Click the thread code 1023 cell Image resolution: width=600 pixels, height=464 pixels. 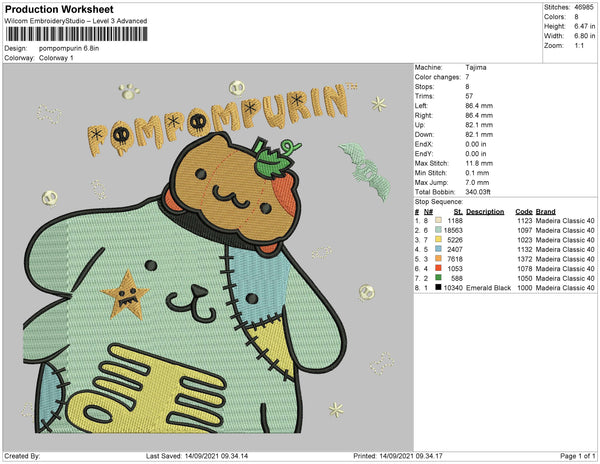point(525,240)
